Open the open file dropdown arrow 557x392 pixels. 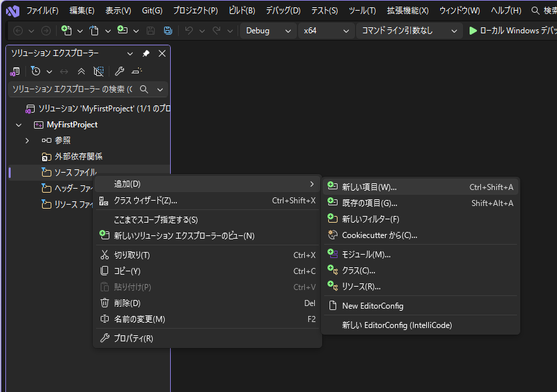pyautogui.click(x=108, y=31)
